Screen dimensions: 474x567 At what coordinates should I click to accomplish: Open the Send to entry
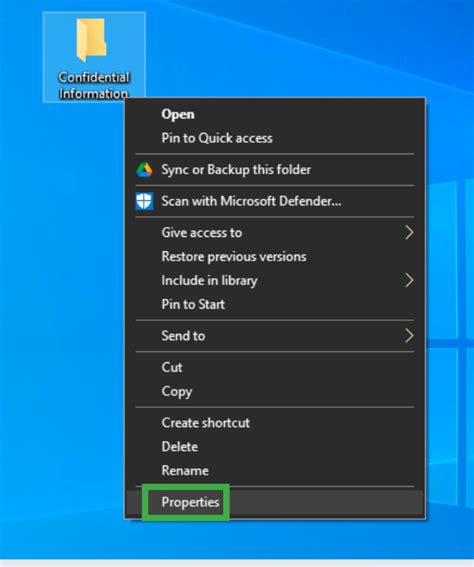[275, 336]
